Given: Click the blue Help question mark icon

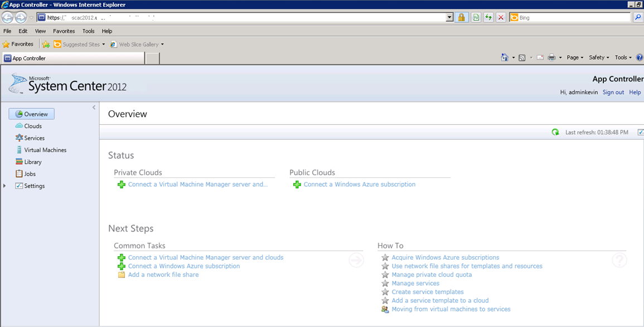Looking at the screenshot, I should tap(640, 57).
